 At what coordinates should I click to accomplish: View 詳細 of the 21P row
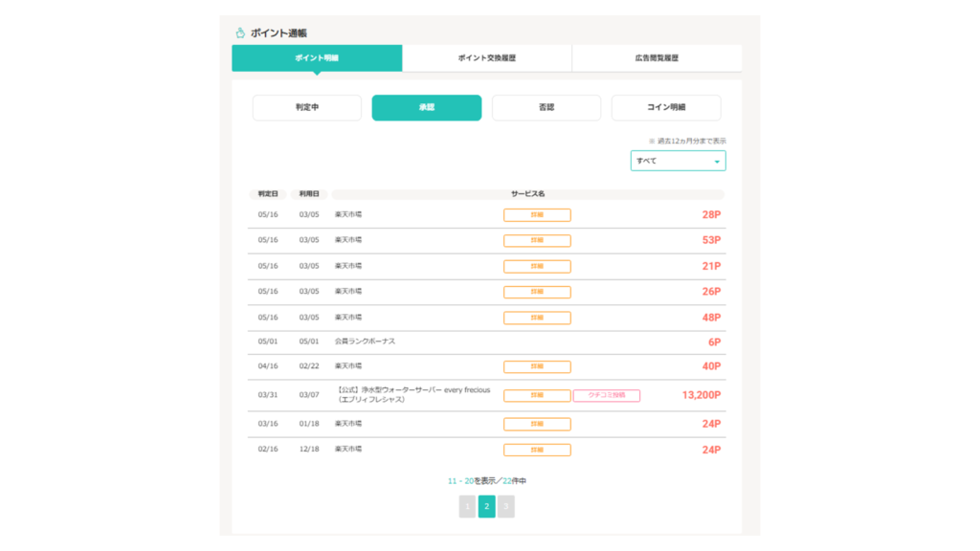(x=537, y=267)
